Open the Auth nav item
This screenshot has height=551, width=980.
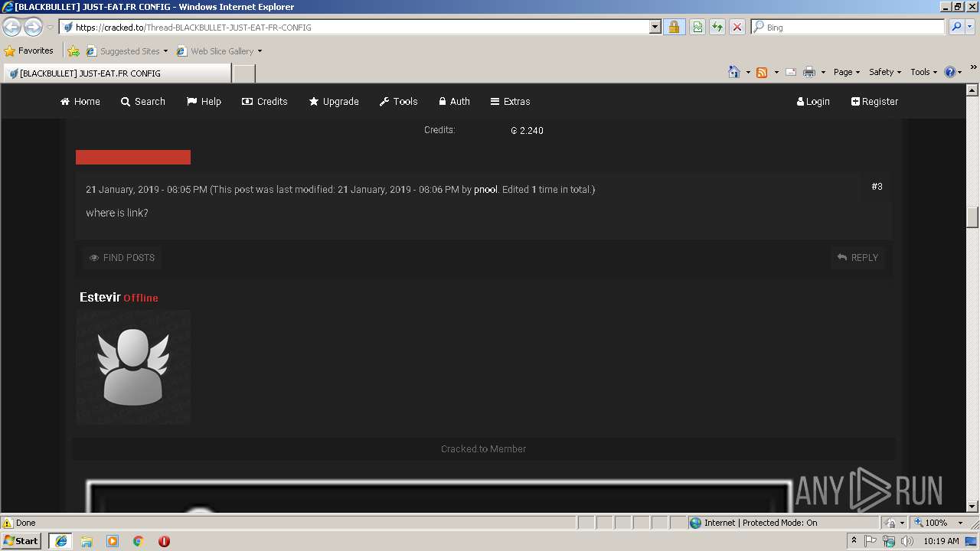tap(455, 101)
